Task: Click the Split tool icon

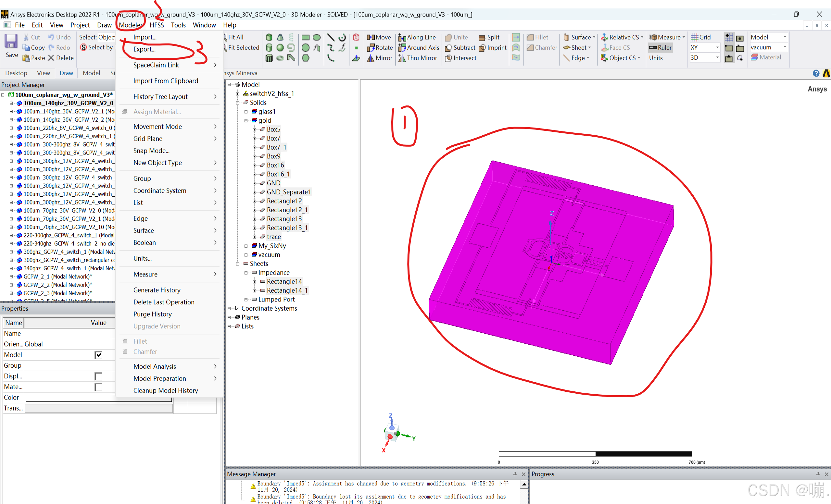Action: (482, 37)
